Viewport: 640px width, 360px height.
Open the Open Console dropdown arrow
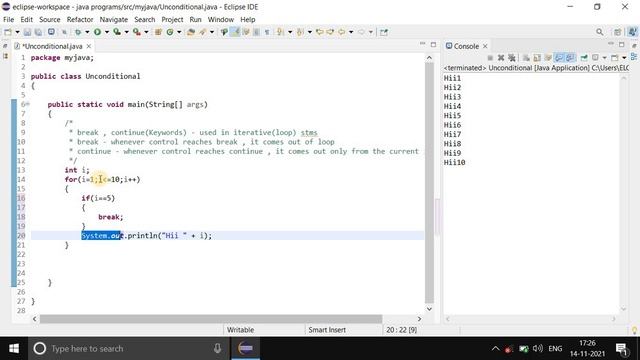[x=624, y=58]
